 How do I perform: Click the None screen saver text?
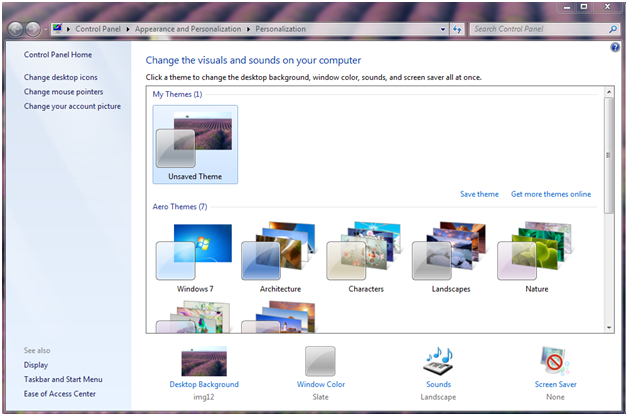coord(555,397)
